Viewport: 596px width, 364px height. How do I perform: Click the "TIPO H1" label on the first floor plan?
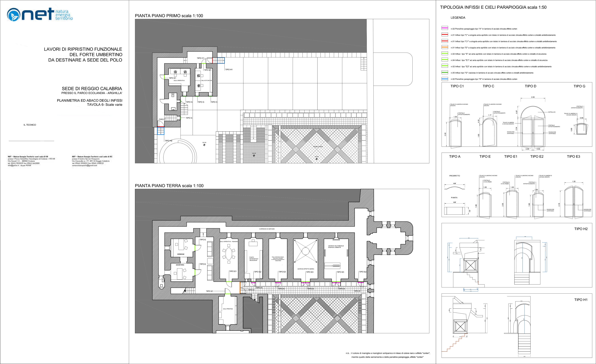click(x=229, y=70)
